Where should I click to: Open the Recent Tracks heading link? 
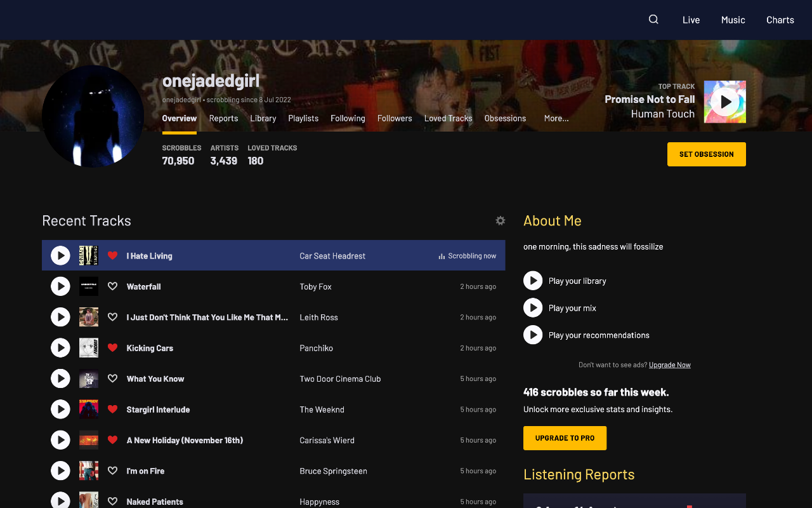(86, 220)
